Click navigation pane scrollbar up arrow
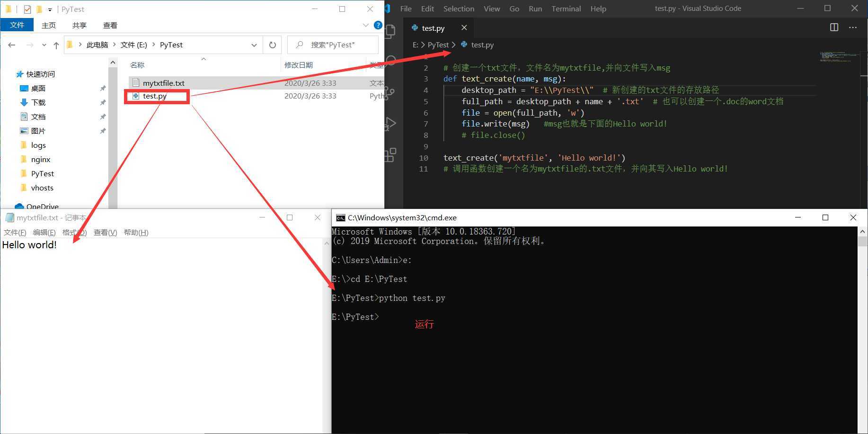868x434 pixels. pyautogui.click(x=113, y=62)
